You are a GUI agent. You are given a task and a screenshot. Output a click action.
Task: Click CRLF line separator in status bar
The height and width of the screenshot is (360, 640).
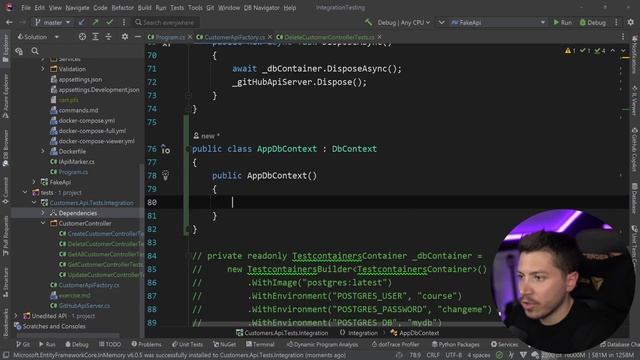point(433,355)
